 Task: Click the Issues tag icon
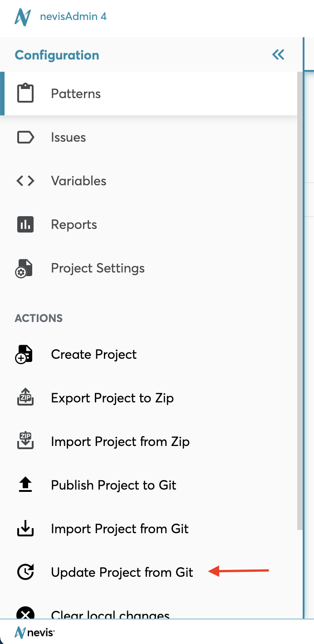(25, 137)
